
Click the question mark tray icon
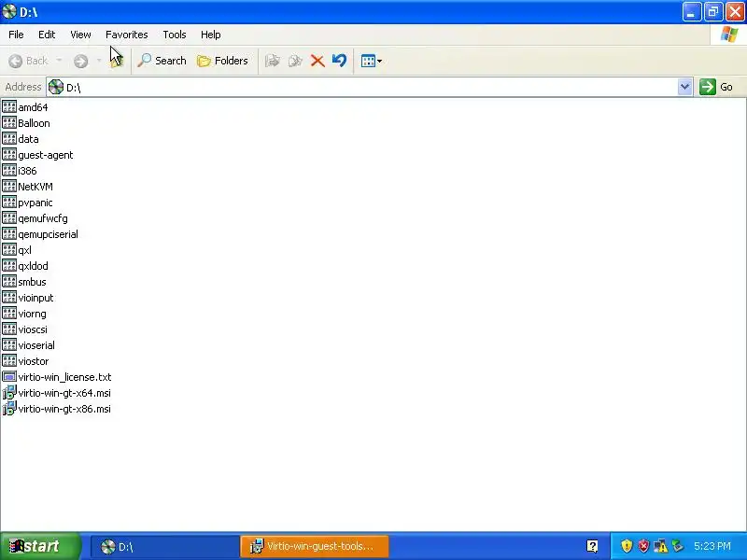coord(592,546)
